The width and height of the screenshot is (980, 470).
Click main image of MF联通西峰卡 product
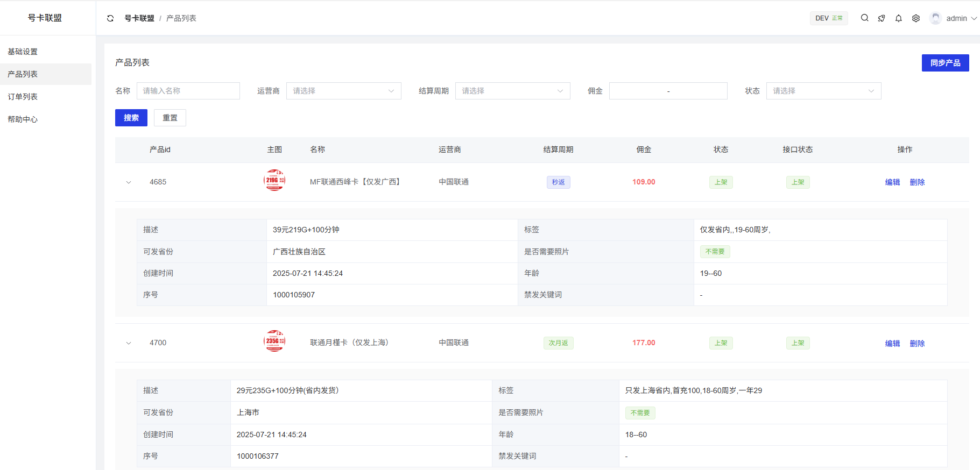(274, 181)
